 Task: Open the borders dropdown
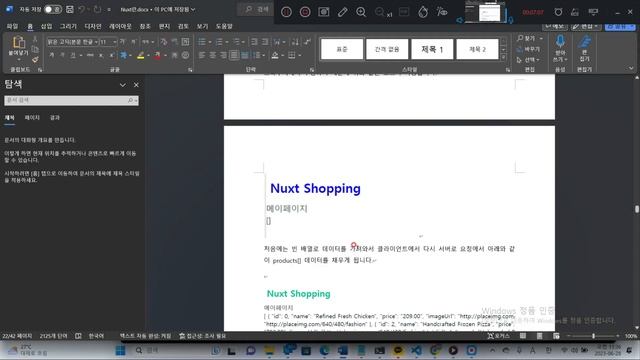[x=300, y=56]
